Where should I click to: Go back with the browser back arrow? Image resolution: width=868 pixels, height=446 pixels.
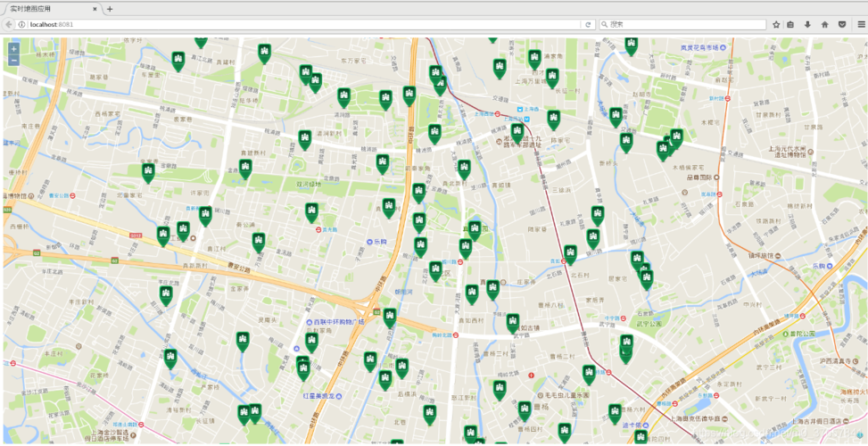8,24
